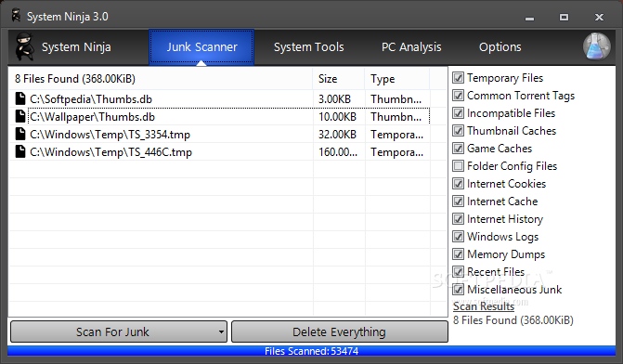Open the PC Analysis tab
Image resolution: width=623 pixels, height=364 pixels.
[x=411, y=46]
